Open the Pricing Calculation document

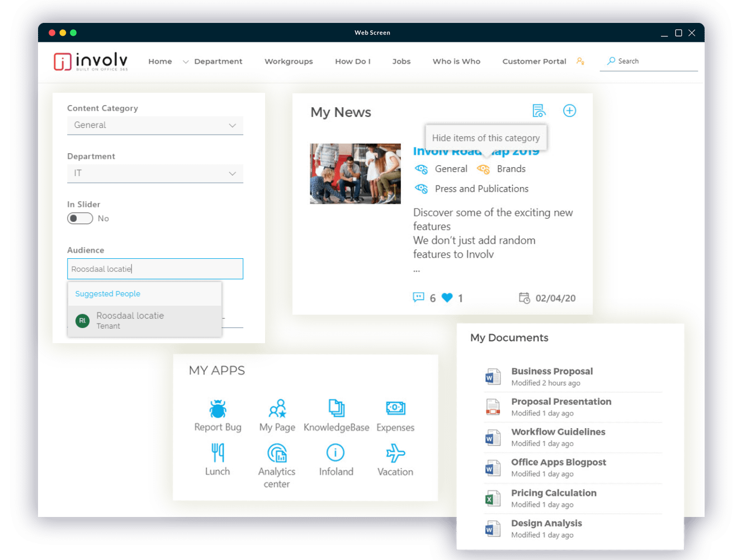[x=554, y=493]
